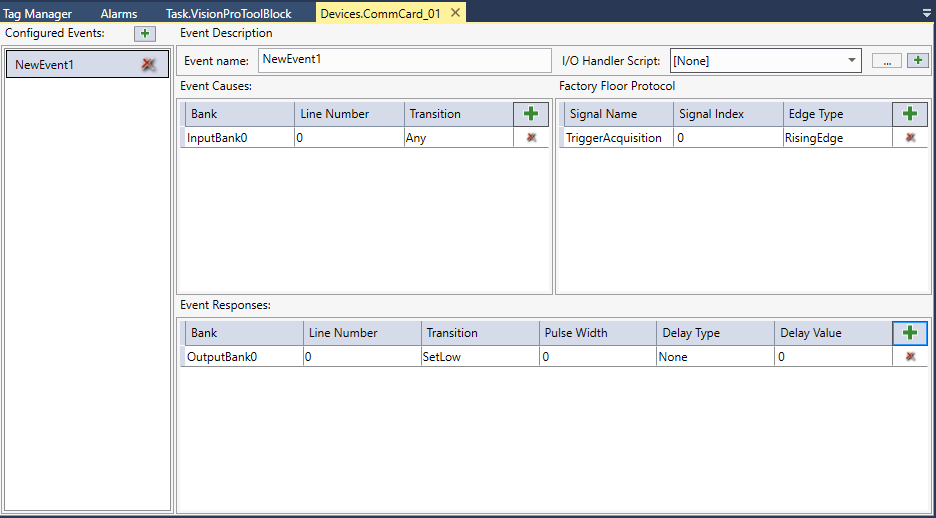Remove the OutputBank0 event response row
The height and width of the screenshot is (518, 936).
click(x=910, y=357)
